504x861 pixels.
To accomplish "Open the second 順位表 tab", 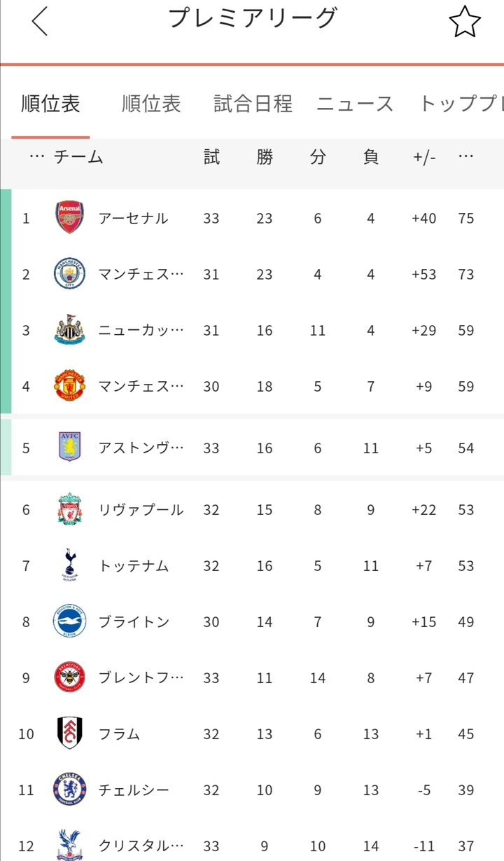I will 151,104.
